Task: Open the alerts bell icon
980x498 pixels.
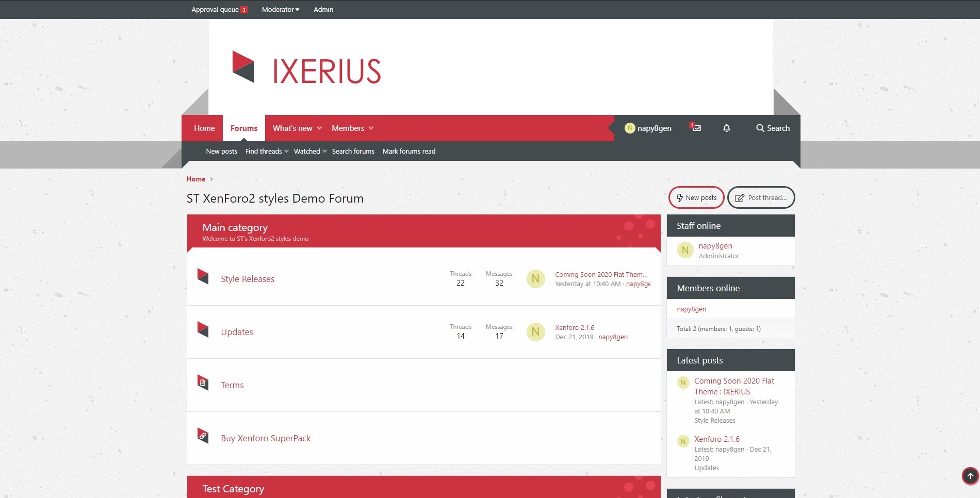Action: (x=726, y=128)
